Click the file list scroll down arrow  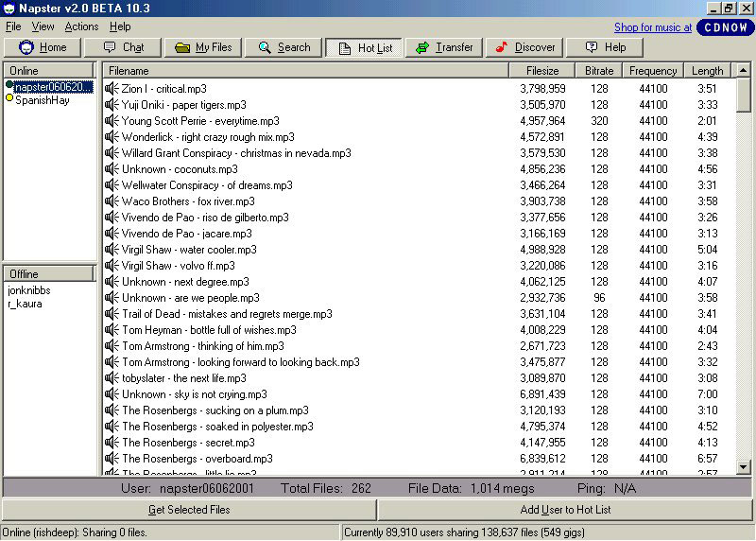(743, 466)
